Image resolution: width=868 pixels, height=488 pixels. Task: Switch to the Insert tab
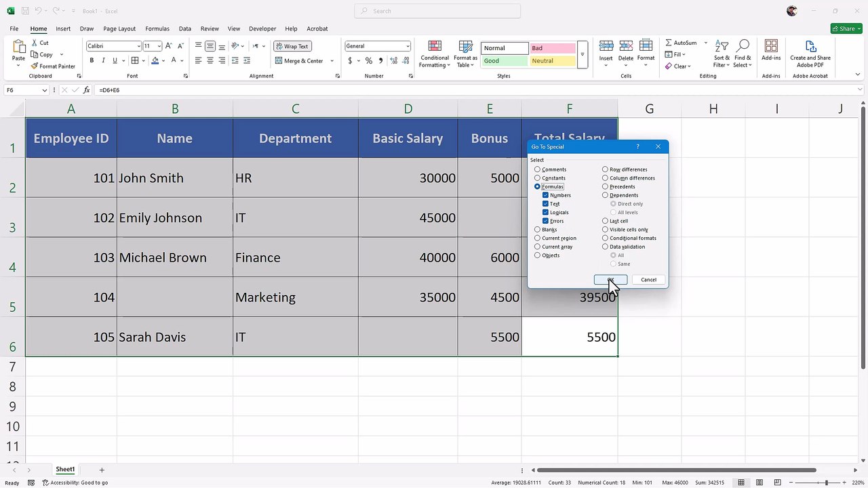pyautogui.click(x=63, y=29)
